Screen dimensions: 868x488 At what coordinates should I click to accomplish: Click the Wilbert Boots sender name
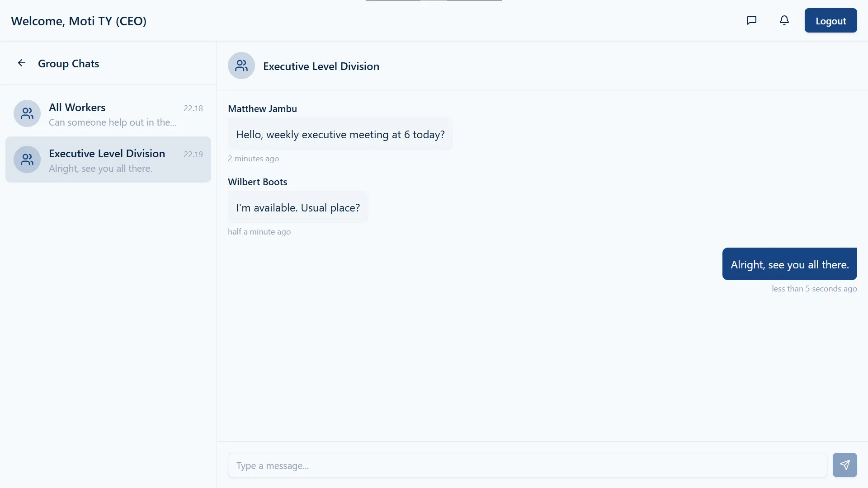tap(257, 182)
